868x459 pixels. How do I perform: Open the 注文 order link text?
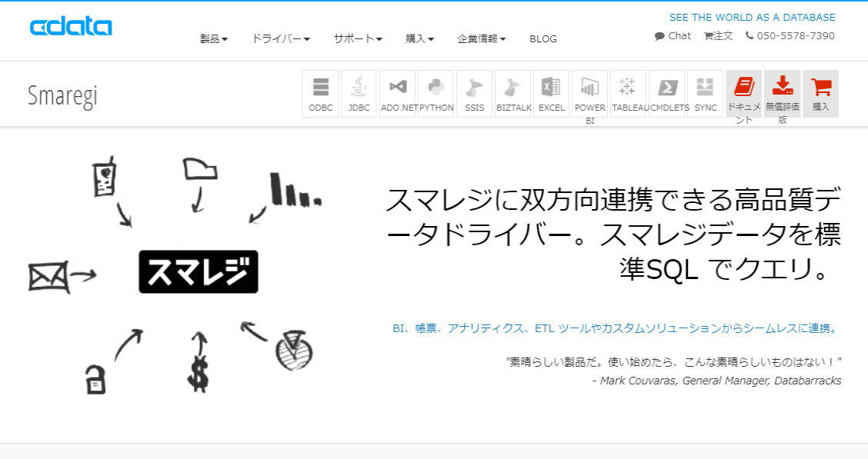tap(723, 36)
